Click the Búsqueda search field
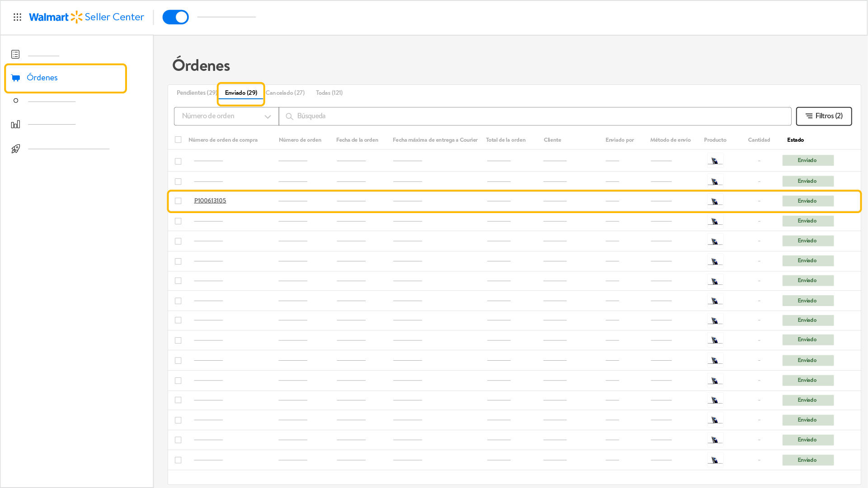 [x=535, y=116]
